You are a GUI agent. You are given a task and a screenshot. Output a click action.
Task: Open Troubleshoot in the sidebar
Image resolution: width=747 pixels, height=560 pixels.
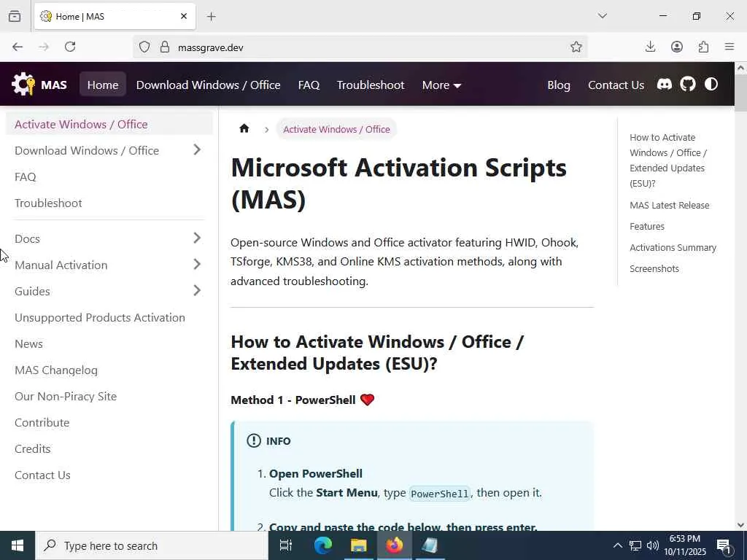48,203
